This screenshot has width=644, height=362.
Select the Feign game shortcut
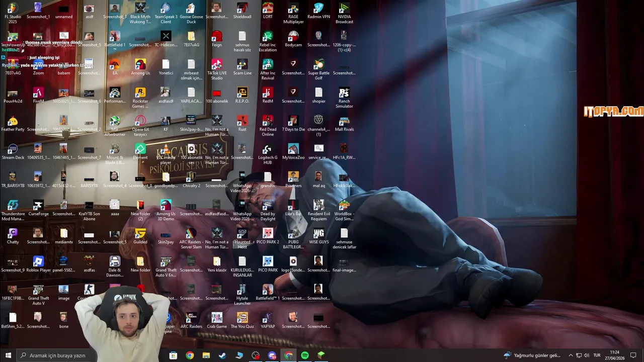click(217, 39)
